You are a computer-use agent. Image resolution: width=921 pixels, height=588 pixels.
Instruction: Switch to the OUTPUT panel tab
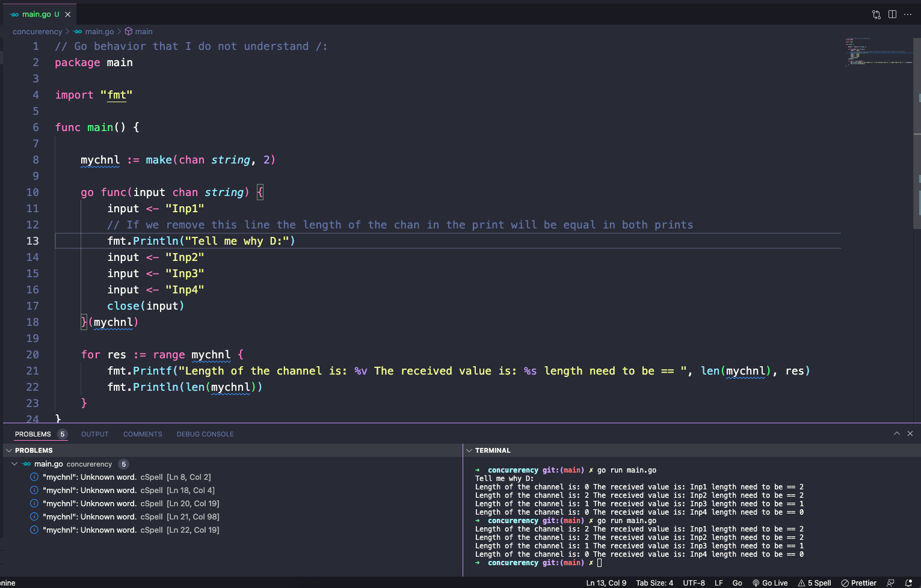coord(95,434)
